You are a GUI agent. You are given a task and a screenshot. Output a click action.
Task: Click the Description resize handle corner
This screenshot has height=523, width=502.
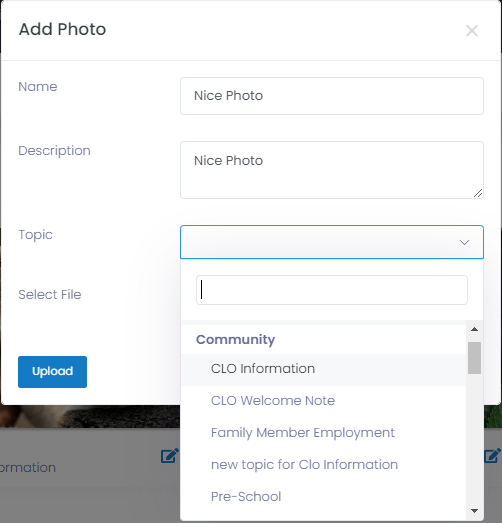coord(478,193)
